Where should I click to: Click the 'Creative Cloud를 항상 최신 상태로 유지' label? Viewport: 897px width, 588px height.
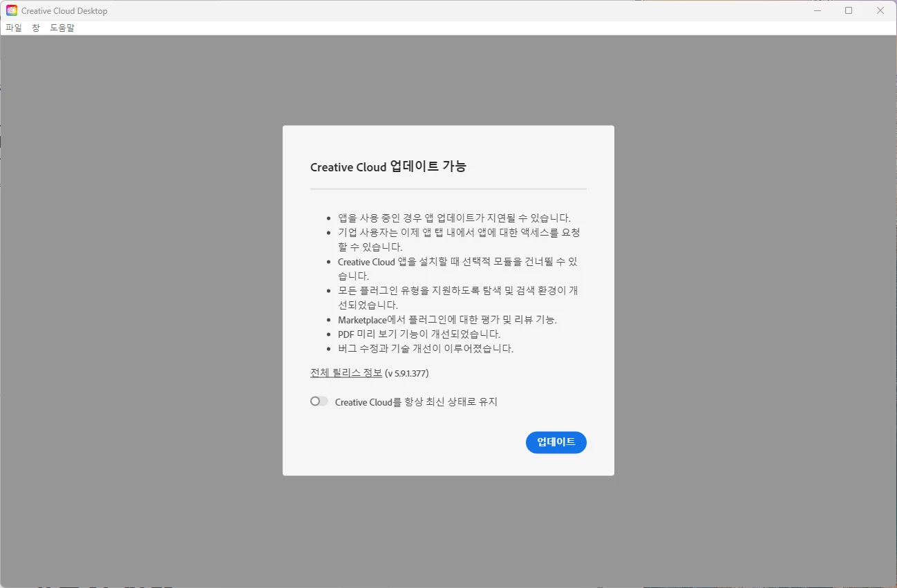tap(416, 401)
